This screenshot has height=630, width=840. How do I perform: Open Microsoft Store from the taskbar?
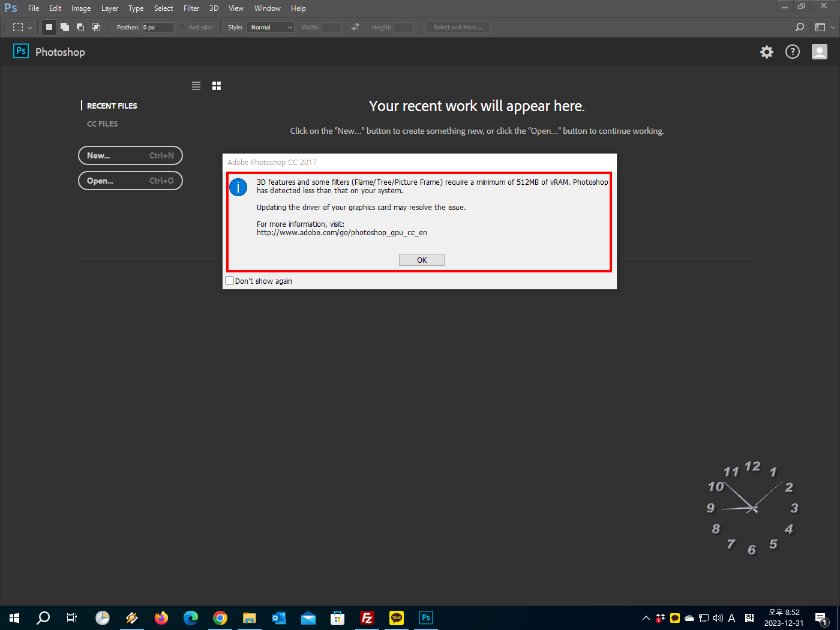pos(338,618)
